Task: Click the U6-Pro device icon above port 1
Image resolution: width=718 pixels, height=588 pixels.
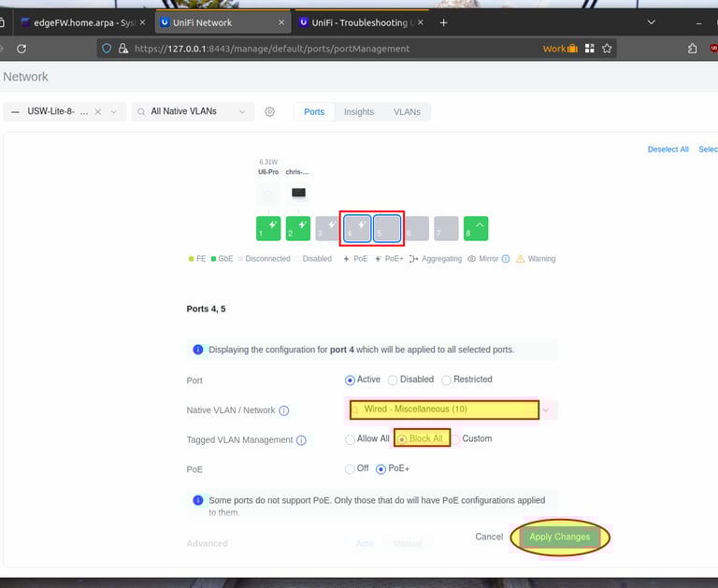Action: 268,193
